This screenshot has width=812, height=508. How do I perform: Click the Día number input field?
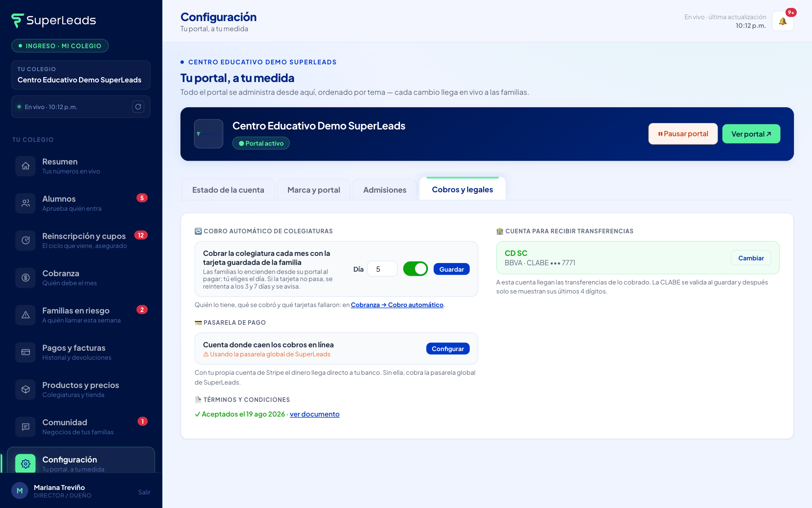[382, 269]
